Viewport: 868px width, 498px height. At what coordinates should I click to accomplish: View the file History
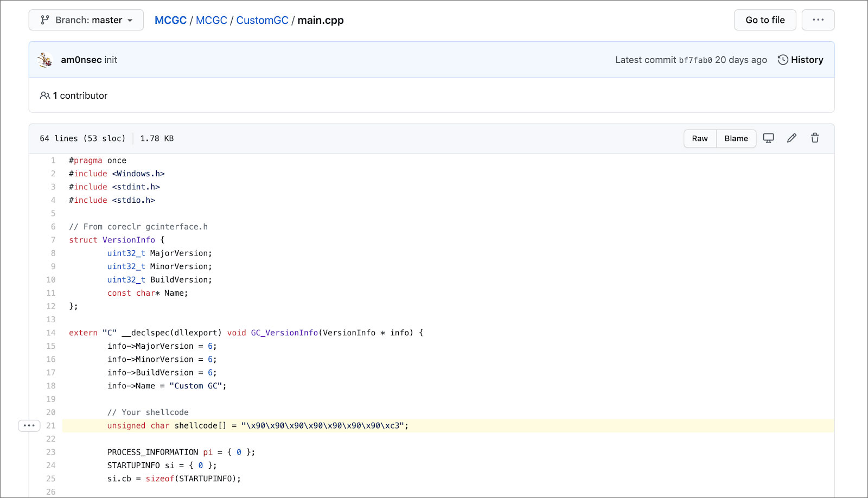(800, 60)
